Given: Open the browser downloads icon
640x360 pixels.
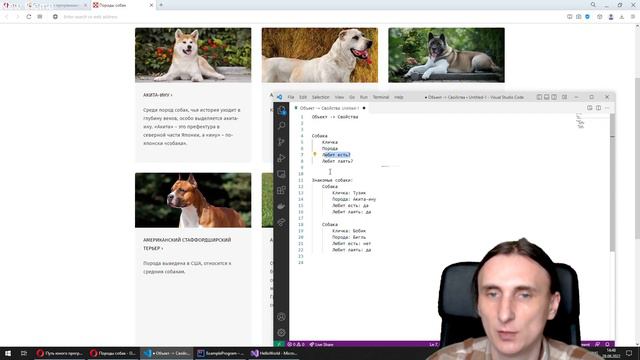Looking at the screenshot, I should tap(622, 17).
